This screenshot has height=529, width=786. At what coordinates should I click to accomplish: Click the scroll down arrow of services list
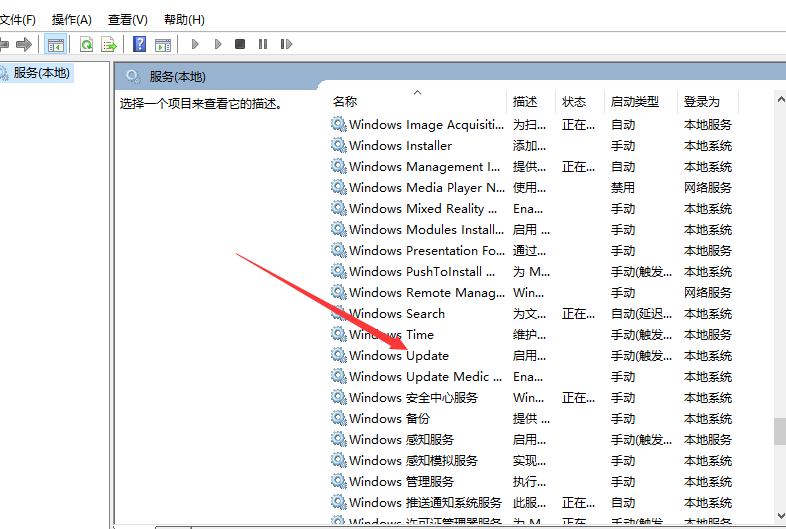tap(780, 515)
